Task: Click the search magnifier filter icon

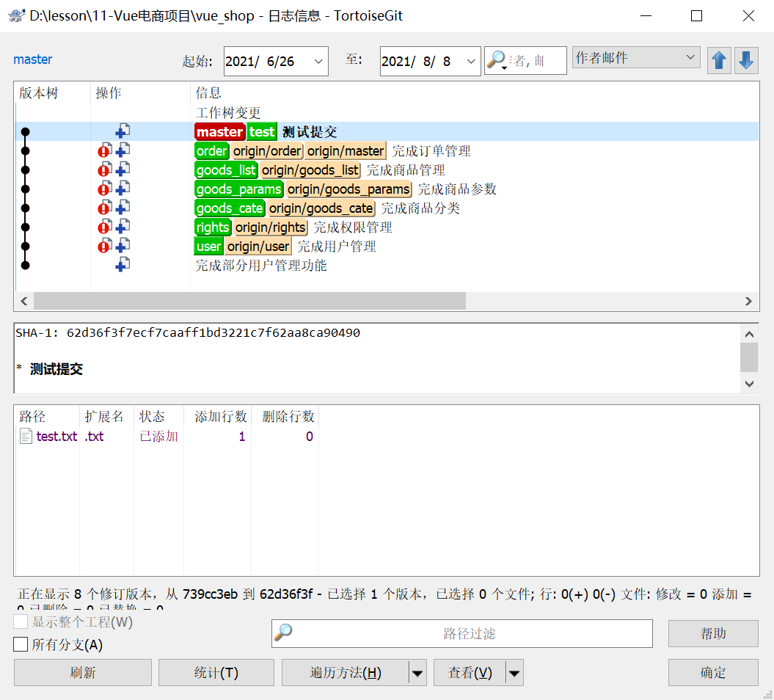Action: pyautogui.click(x=496, y=60)
